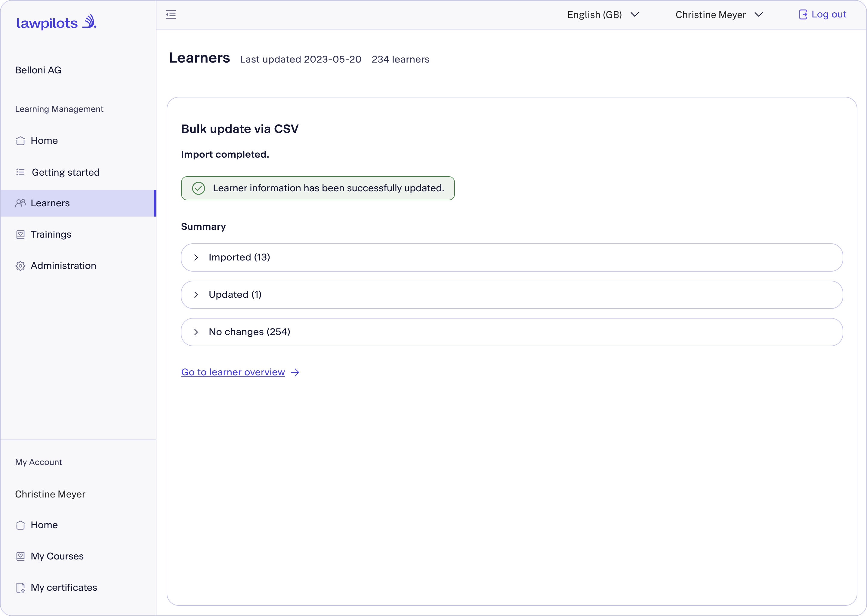This screenshot has height=616, width=867.
Task: Click the My Courses icon
Action: (x=20, y=556)
